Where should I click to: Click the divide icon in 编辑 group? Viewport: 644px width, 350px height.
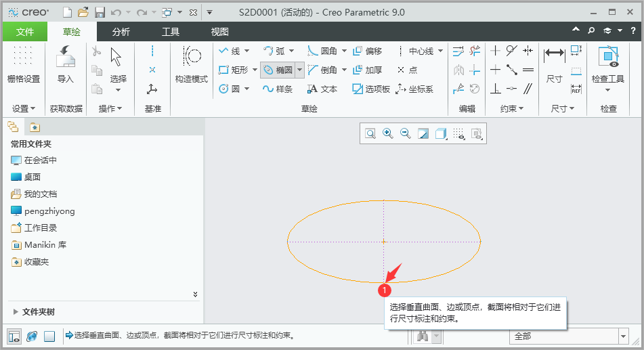pos(458,89)
